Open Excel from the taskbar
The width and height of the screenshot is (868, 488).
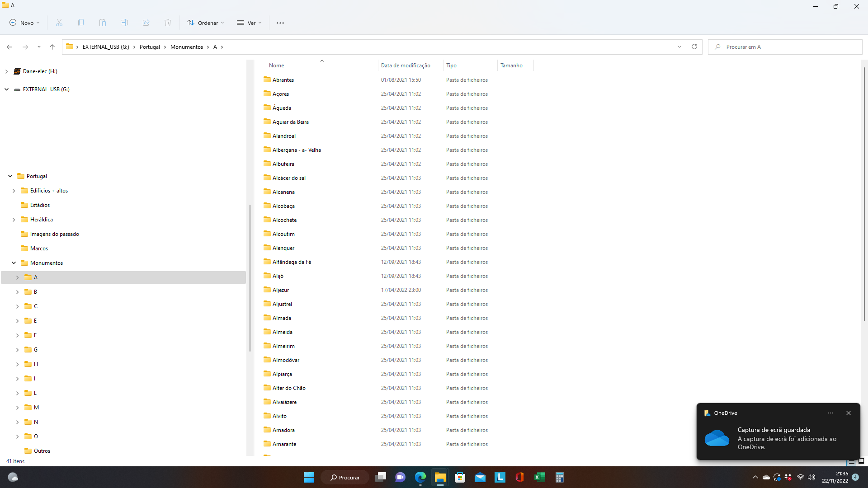(x=540, y=477)
